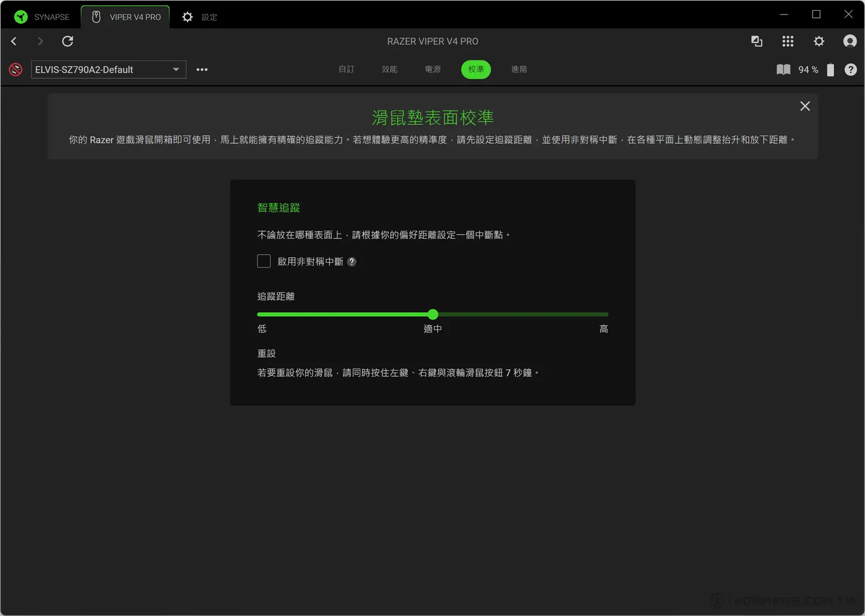Close the 滑鼠墊表面校準 info banner

pos(805,106)
